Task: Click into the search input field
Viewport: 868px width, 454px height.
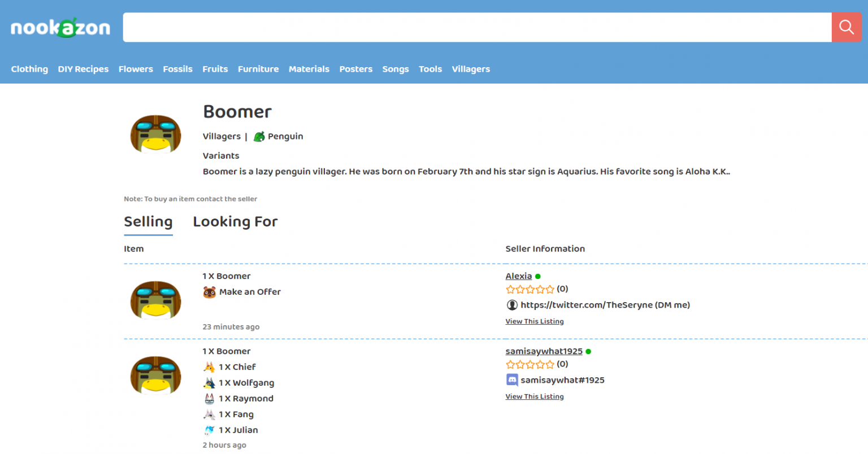Action: point(477,27)
